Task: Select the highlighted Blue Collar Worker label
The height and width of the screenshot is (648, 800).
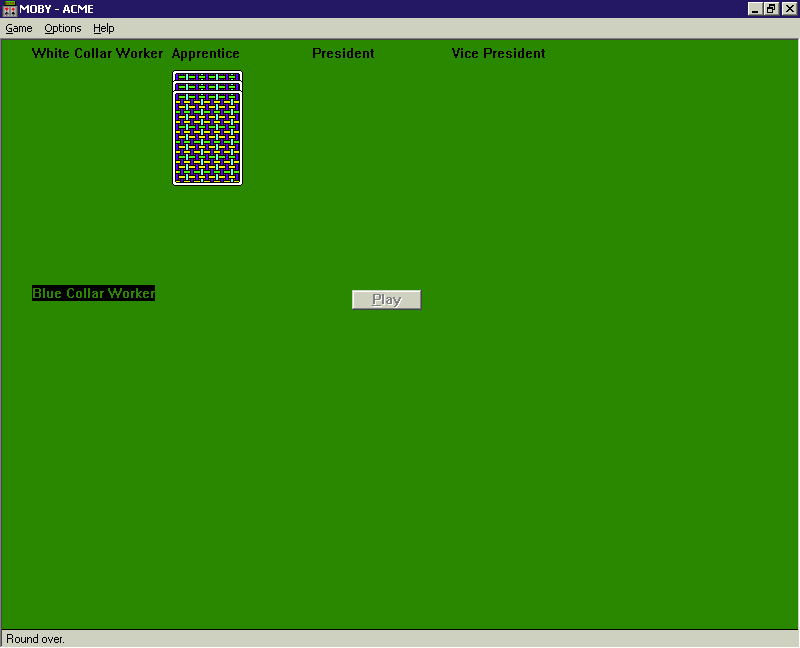Action: 93,293
